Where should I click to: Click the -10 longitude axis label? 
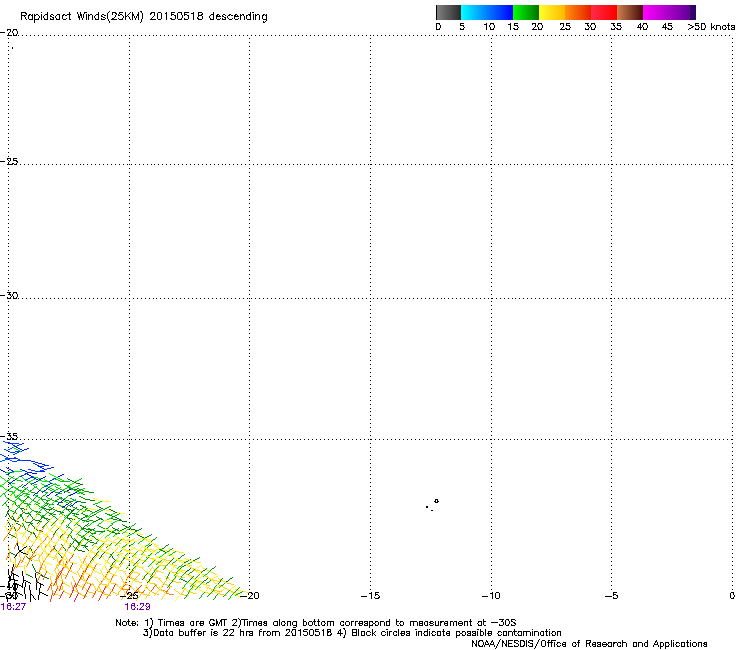[491, 596]
